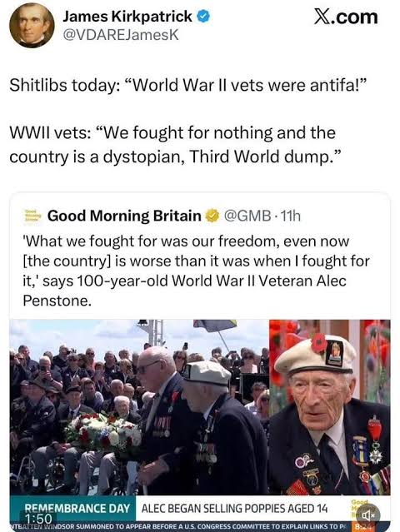The image size is (400, 532).
Task: Open the @VDAREJamesK handle
Action: coord(121,35)
